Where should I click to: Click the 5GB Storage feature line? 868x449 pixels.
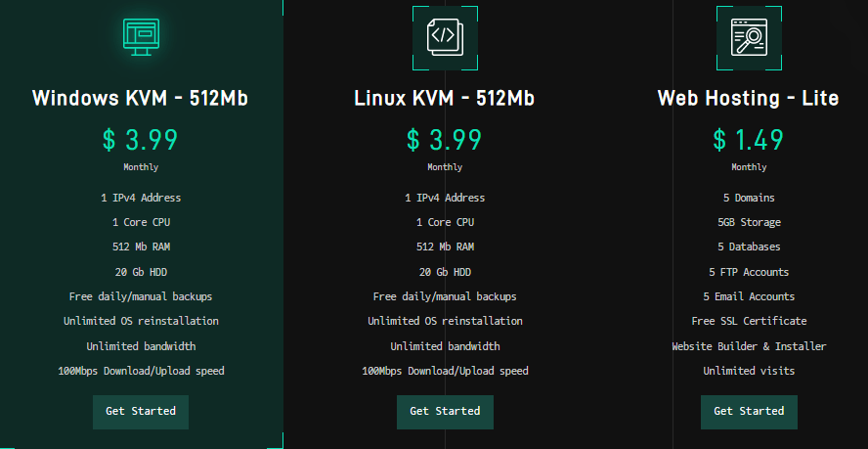click(x=749, y=222)
